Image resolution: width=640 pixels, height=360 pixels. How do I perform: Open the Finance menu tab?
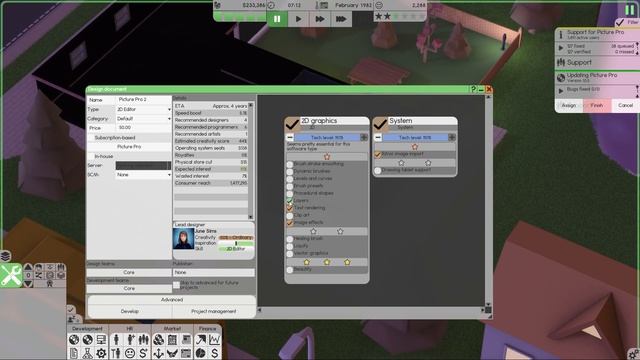pos(207,329)
